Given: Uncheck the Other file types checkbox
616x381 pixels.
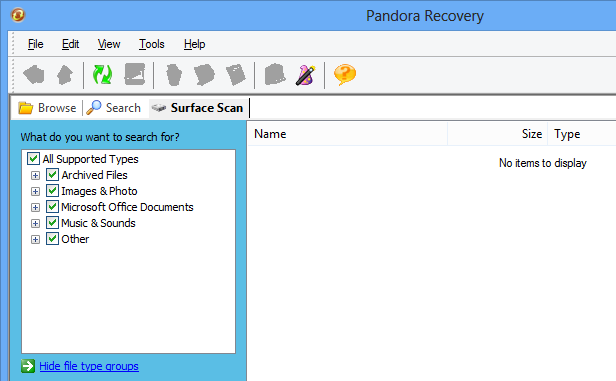Looking at the screenshot, I should [52, 239].
